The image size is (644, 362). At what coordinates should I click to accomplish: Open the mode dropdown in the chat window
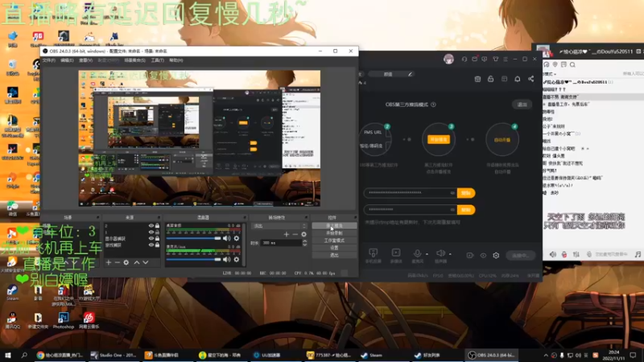pyautogui.click(x=550, y=74)
